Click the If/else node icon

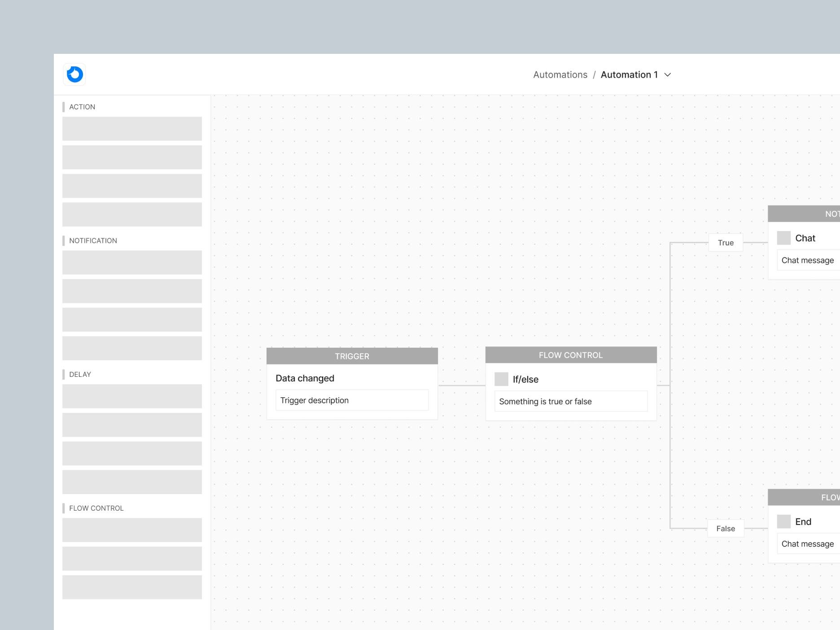pos(502,379)
